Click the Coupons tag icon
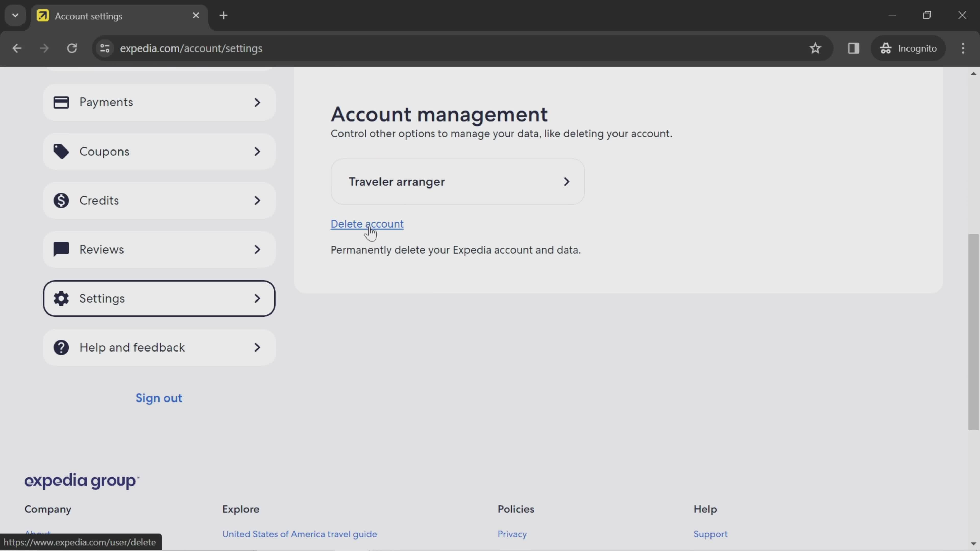 pyautogui.click(x=61, y=151)
